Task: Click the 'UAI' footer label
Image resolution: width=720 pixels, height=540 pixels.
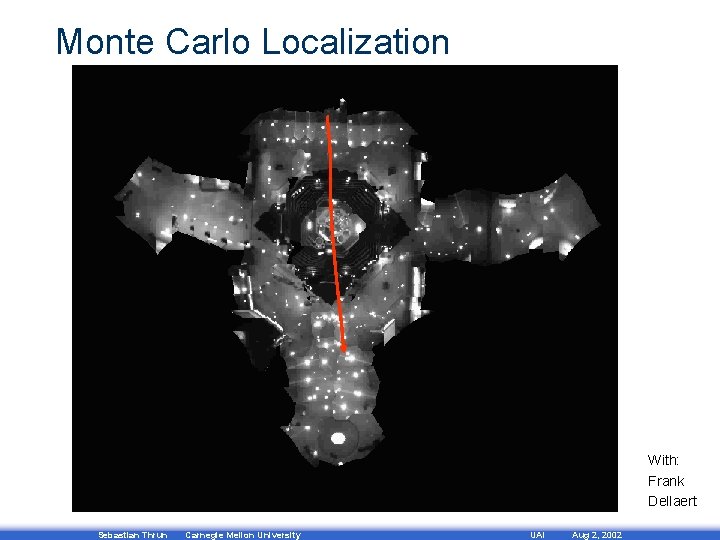Action: [537, 535]
